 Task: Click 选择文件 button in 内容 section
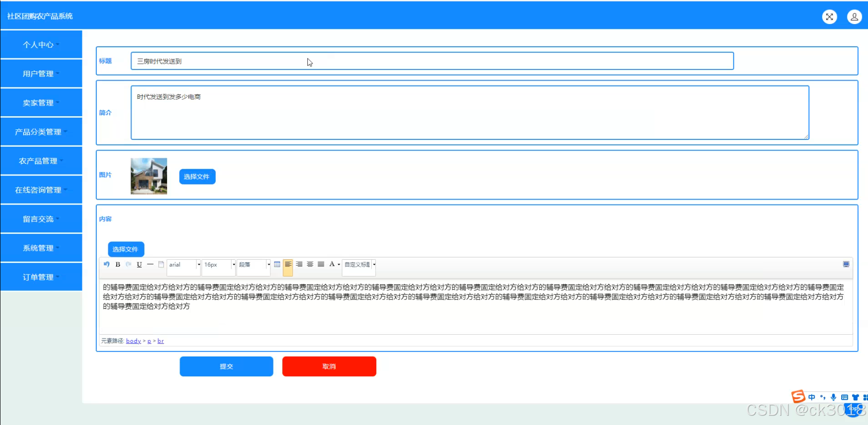126,249
